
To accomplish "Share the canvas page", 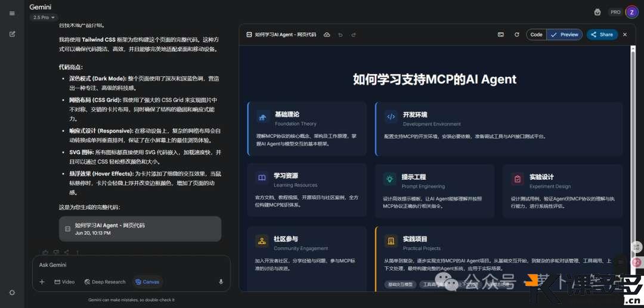I will (x=602, y=35).
